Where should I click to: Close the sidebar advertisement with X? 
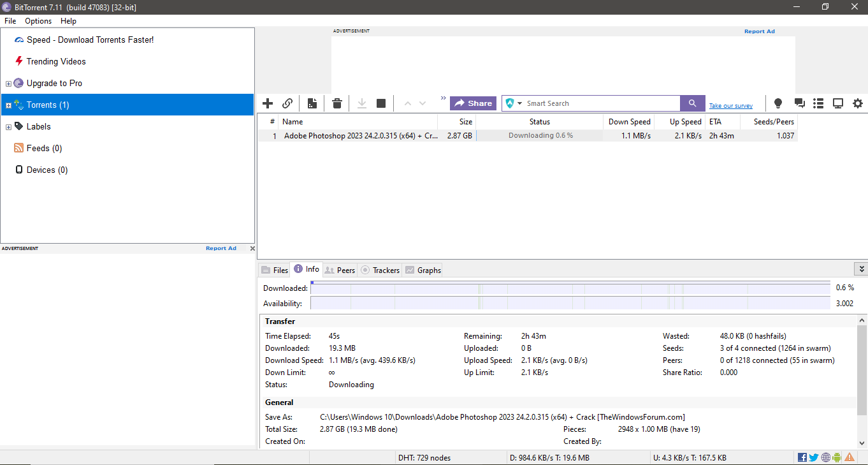pyautogui.click(x=252, y=248)
